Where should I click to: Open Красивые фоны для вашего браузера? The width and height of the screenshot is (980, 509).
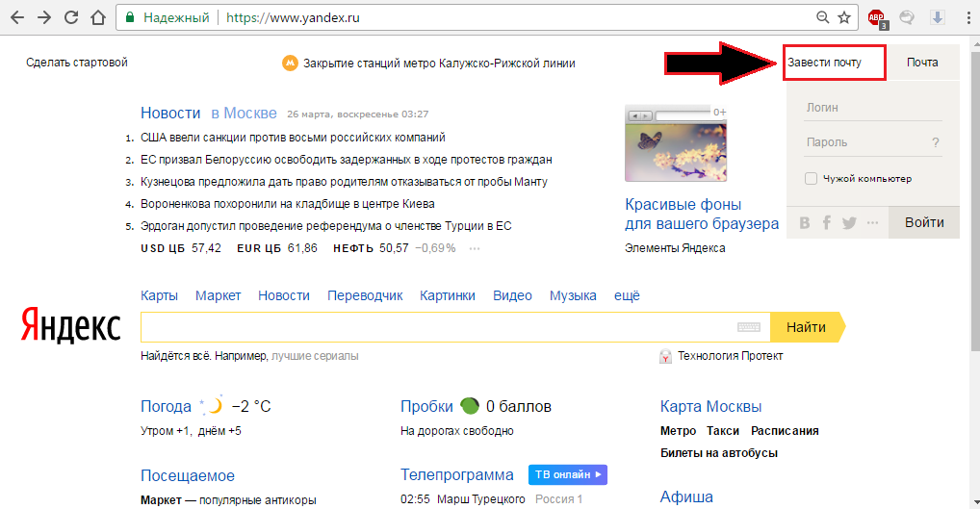702,215
